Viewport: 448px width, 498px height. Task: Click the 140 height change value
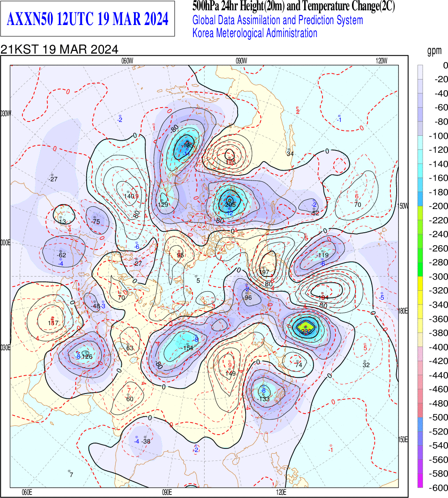tap(129, 196)
